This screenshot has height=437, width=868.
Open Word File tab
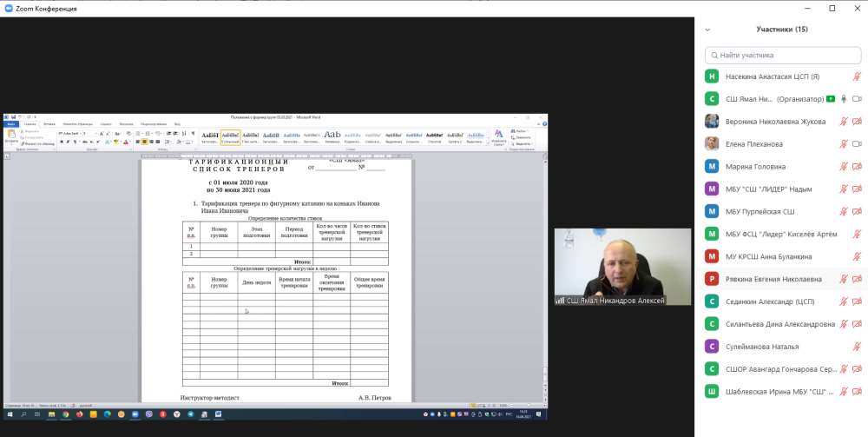11,124
